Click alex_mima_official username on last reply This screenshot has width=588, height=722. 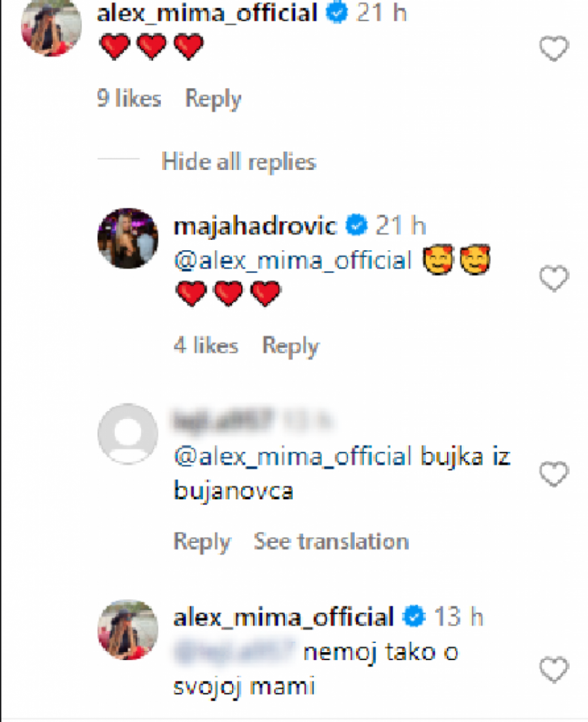284,617
